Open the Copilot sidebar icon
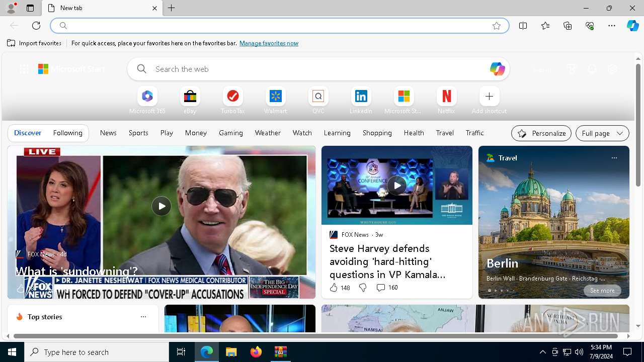Screen dimensions: 644x362 point(632,26)
